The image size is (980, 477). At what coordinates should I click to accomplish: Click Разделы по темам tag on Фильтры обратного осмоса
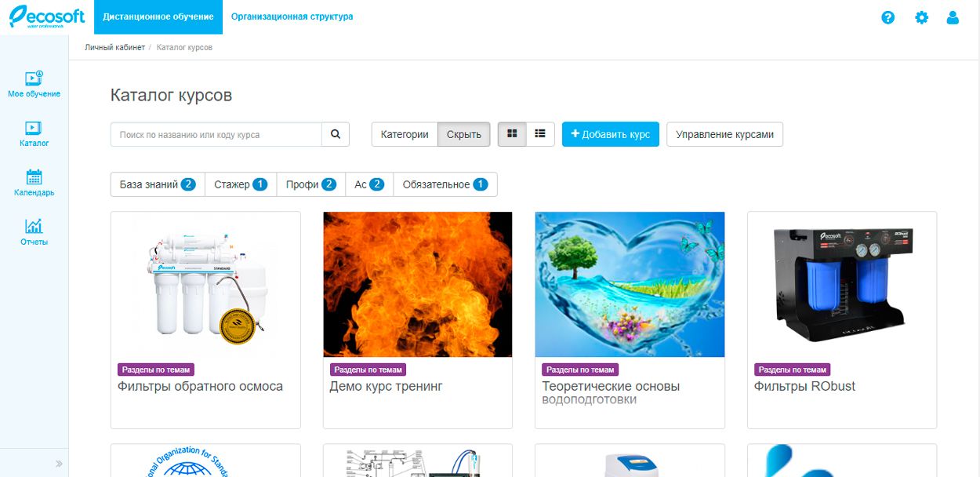(155, 370)
